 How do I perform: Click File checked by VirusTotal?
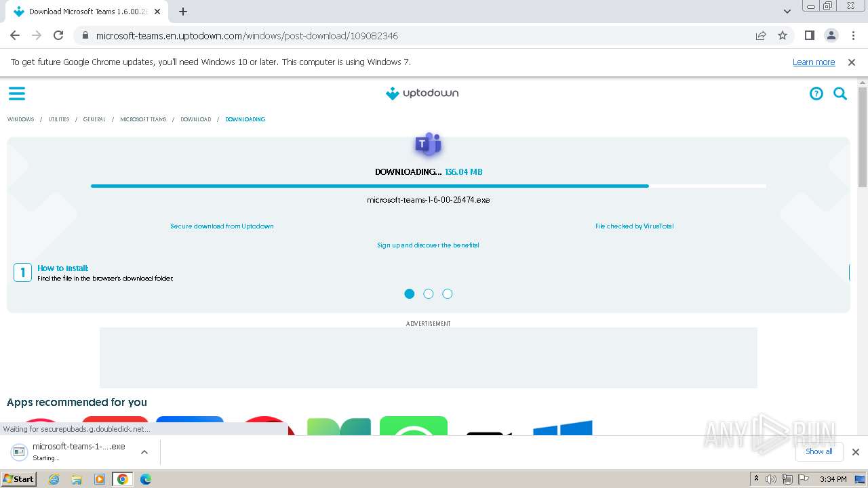click(x=635, y=226)
